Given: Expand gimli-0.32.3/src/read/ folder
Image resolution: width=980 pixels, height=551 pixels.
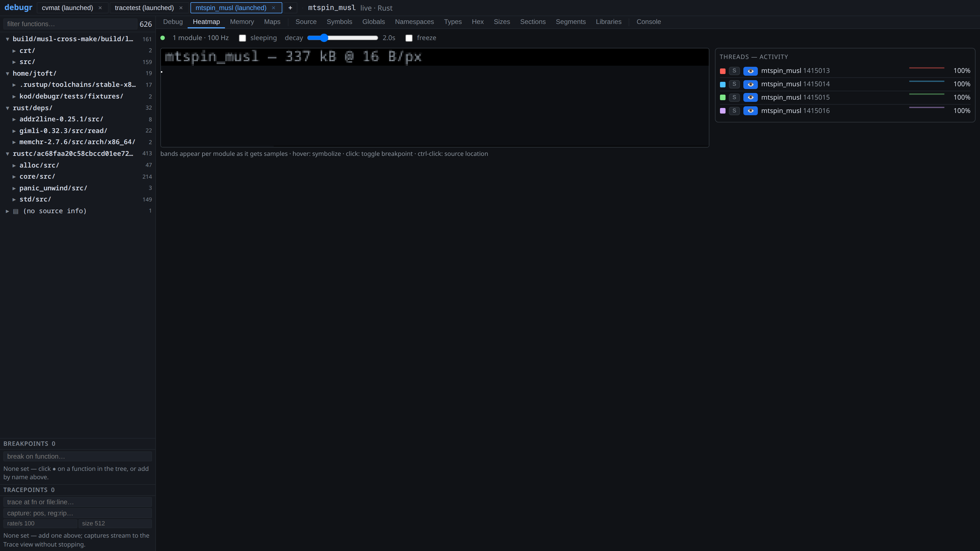Looking at the screenshot, I should click(x=14, y=131).
